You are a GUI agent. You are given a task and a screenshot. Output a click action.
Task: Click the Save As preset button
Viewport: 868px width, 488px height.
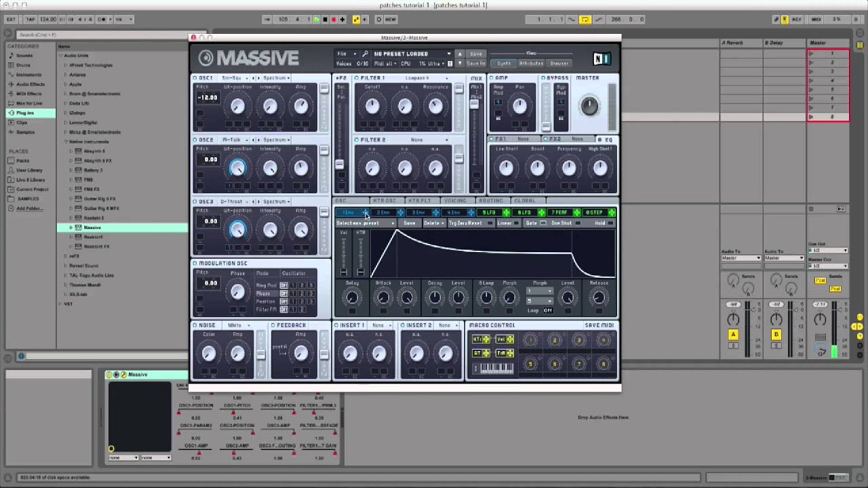477,63
